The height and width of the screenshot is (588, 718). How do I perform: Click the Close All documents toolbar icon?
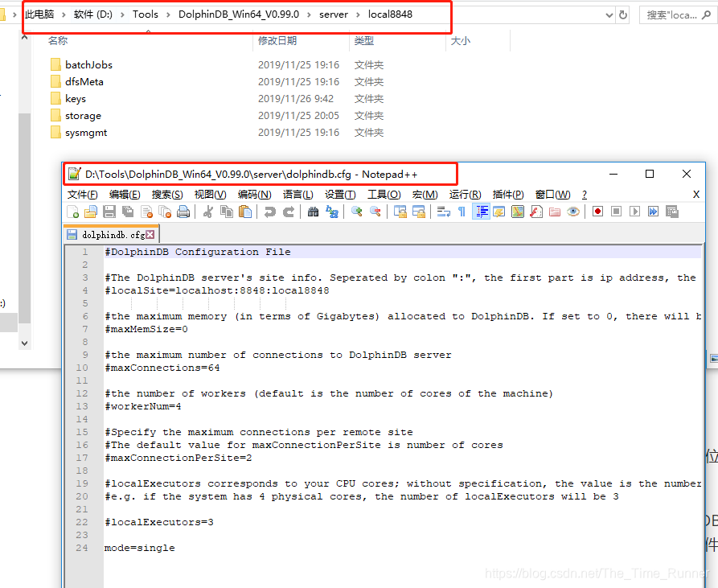coord(165,212)
